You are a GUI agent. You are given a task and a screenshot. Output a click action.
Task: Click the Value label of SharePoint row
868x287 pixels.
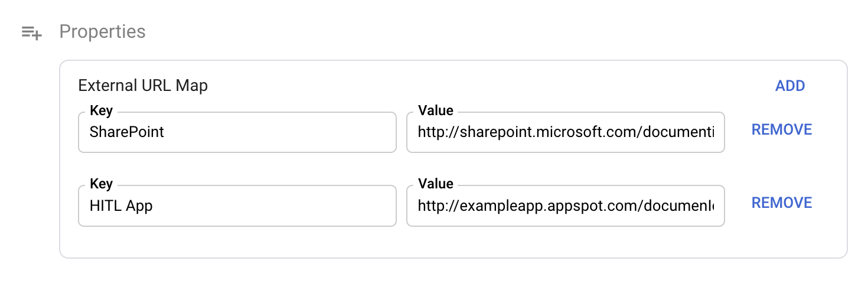[x=435, y=110]
